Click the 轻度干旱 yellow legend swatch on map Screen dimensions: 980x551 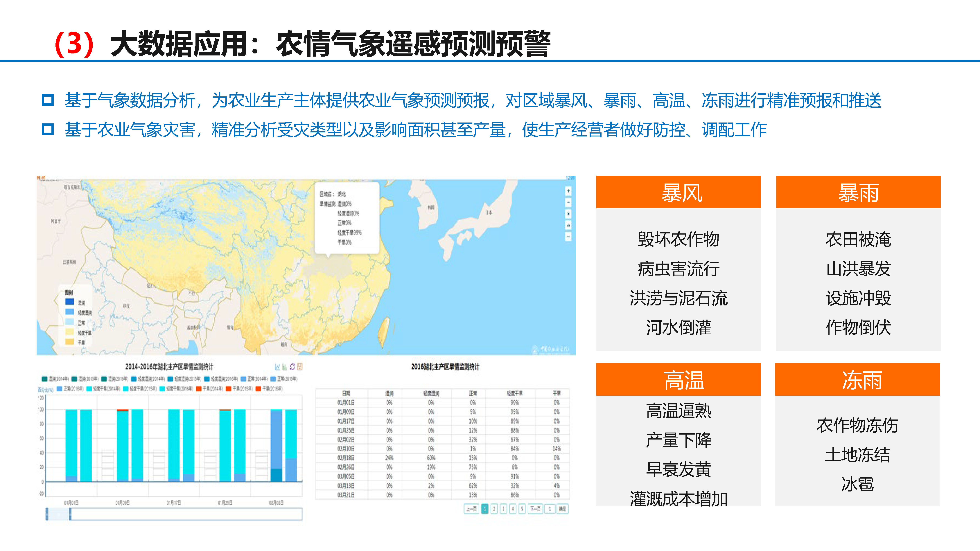[70, 332]
